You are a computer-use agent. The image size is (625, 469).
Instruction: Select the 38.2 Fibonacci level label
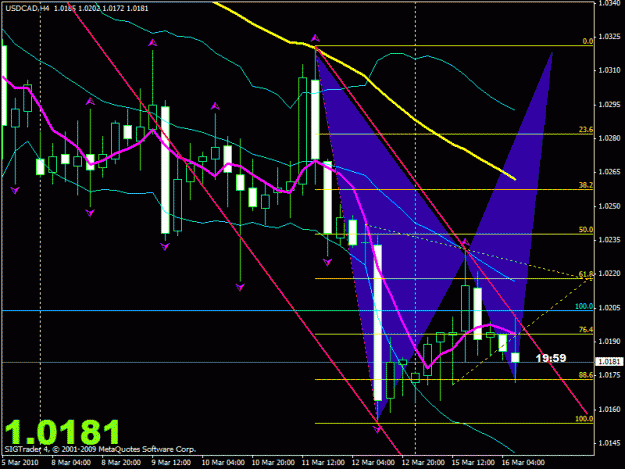586,185
